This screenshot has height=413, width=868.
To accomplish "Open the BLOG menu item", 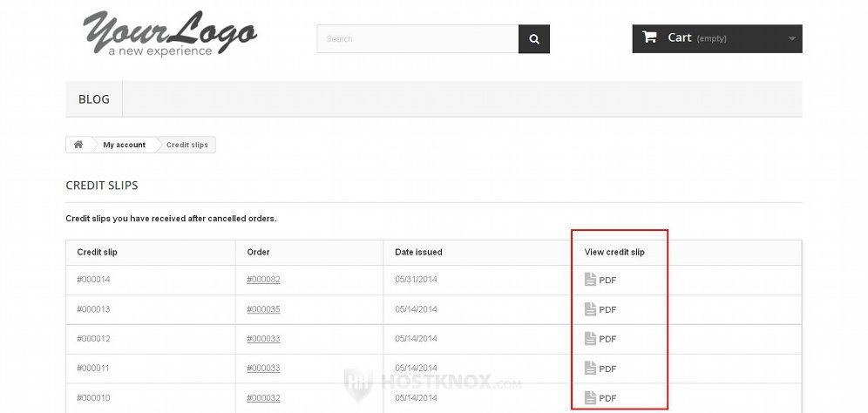I will [x=93, y=99].
